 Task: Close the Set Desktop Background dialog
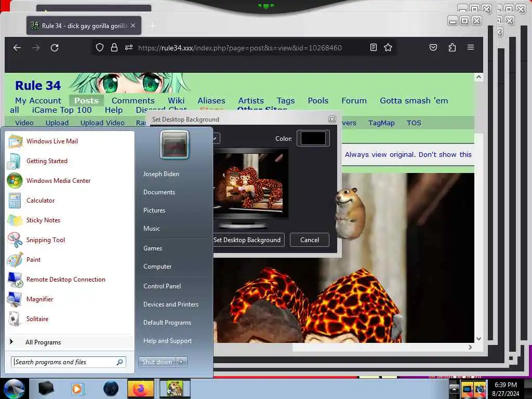tap(332, 119)
